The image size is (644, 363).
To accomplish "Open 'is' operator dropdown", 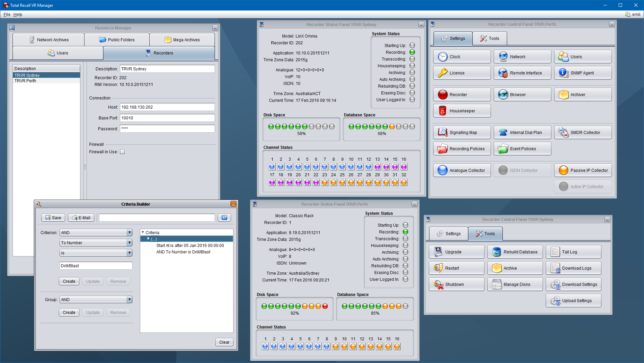I will tap(96, 253).
